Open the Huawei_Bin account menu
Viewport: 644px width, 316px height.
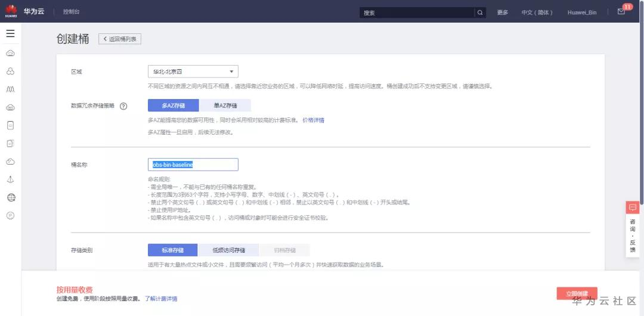(582, 13)
